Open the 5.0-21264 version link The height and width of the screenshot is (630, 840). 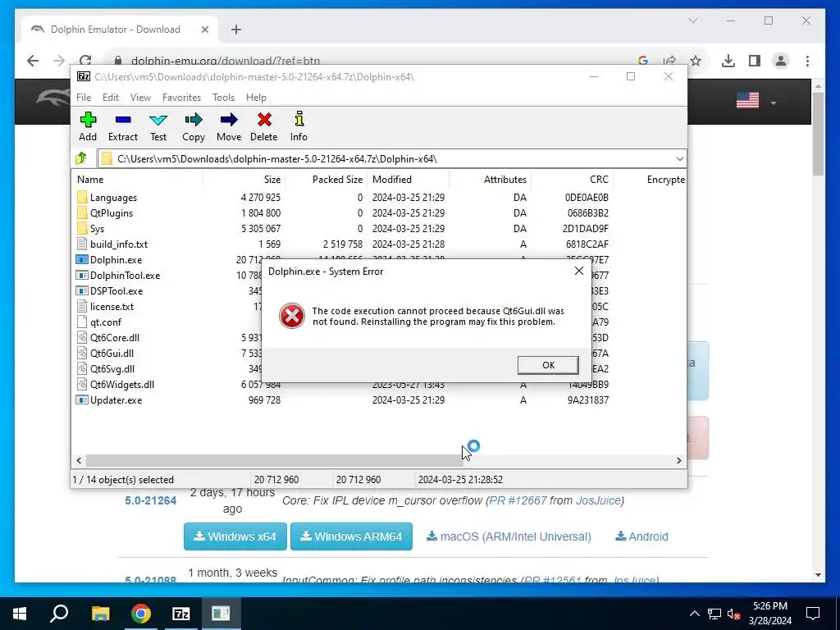tap(151, 500)
